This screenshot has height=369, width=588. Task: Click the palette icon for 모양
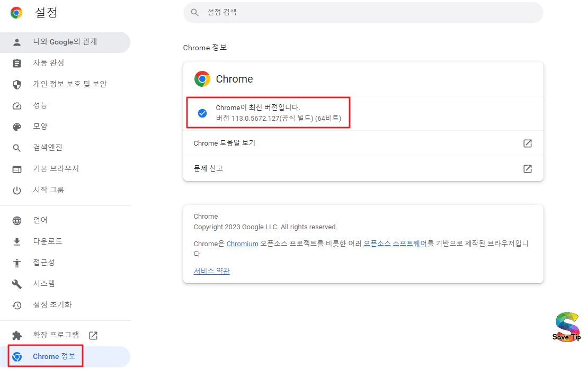pos(17,127)
